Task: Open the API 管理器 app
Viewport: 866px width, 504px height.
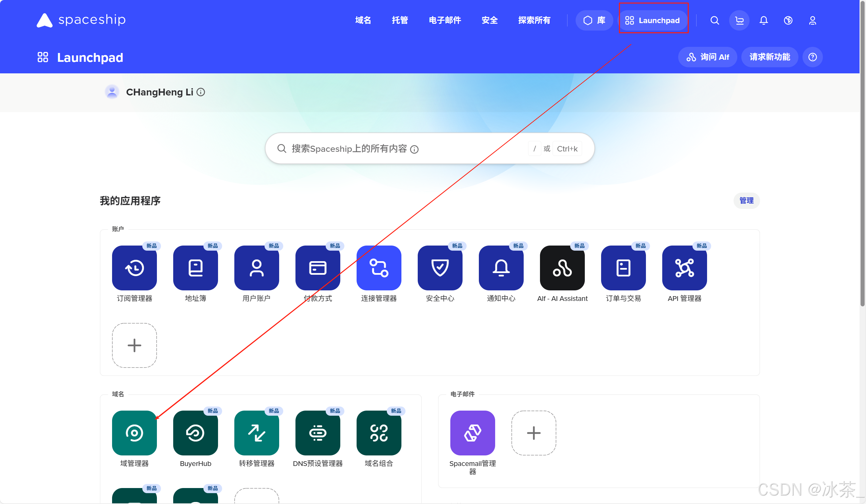Action: coord(684,268)
